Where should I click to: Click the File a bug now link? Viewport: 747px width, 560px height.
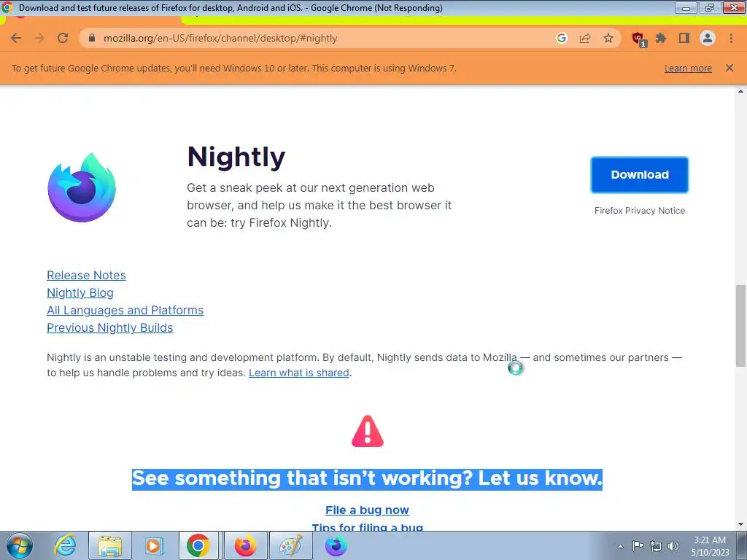(x=368, y=510)
